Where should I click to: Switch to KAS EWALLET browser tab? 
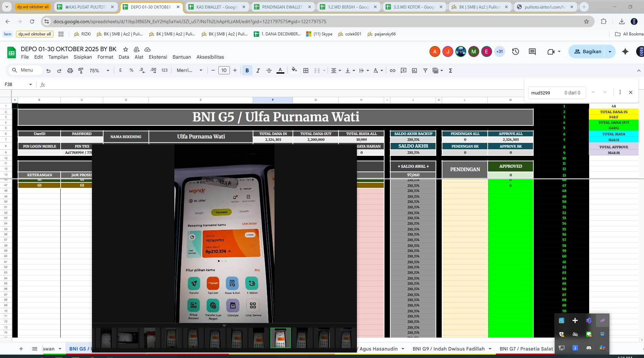(x=217, y=7)
